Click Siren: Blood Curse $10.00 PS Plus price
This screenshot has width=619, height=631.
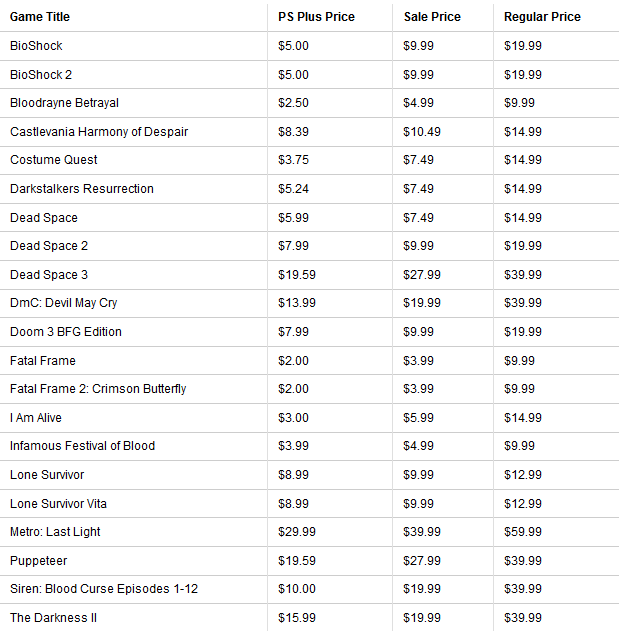pos(297,589)
